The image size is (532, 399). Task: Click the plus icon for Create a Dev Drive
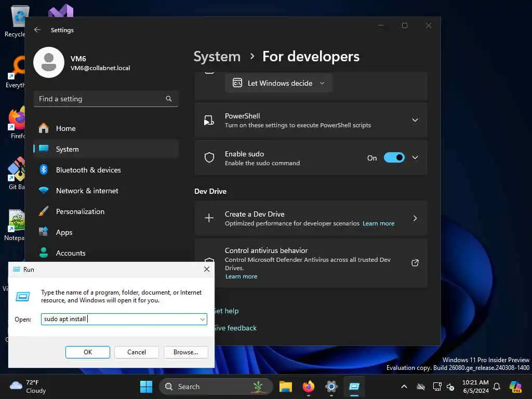coord(209,218)
